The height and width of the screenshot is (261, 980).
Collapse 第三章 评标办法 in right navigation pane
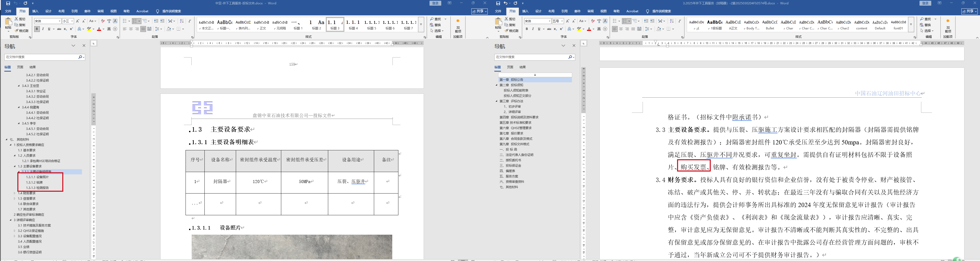(496, 101)
